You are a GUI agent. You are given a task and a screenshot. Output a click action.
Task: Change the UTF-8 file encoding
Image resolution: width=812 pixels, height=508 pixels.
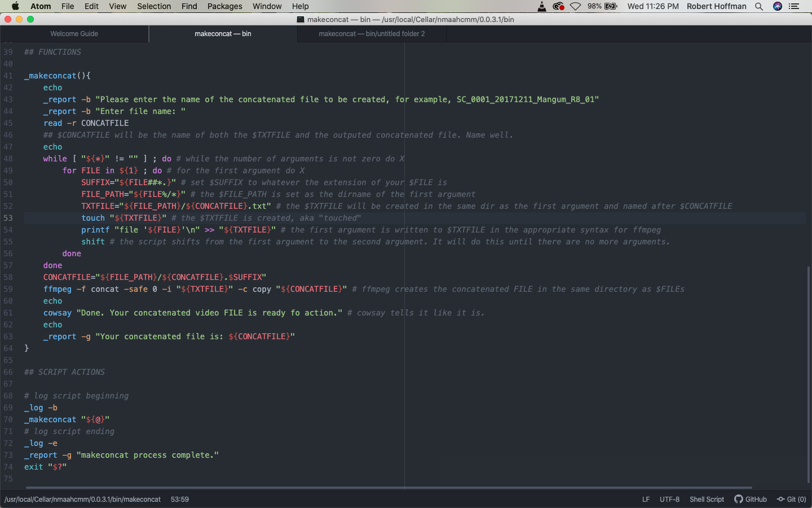pyautogui.click(x=669, y=500)
